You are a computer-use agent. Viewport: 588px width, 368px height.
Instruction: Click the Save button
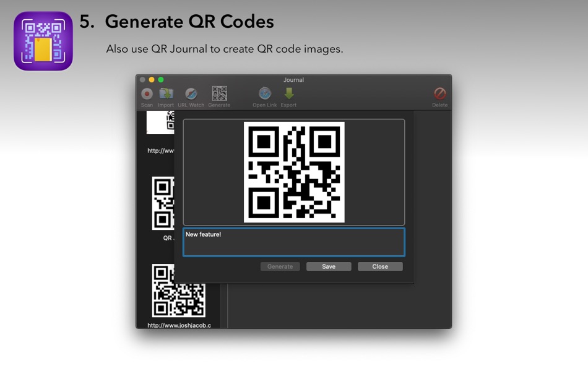(329, 266)
